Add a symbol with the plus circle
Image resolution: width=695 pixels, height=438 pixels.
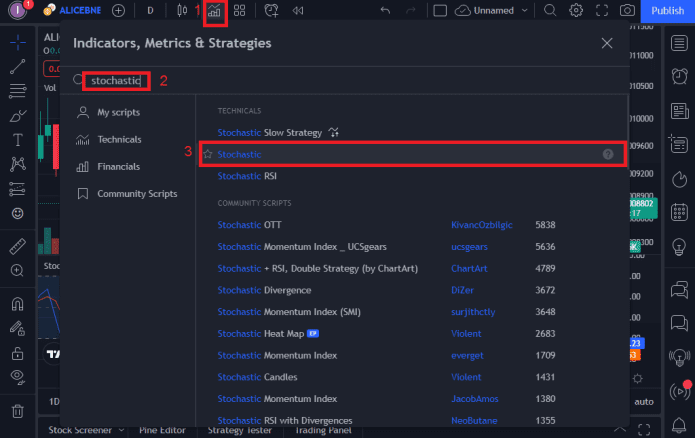pyautogui.click(x=118, y=11)
